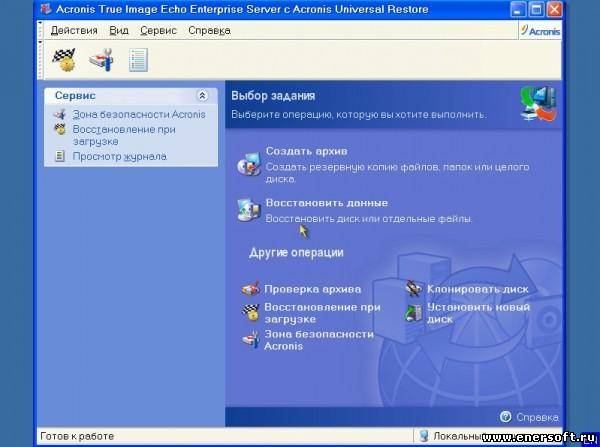Screen dimensions: 600x447
Task: Select the Создать архив task
Action: pyautogui.click(x=307, y=151)
